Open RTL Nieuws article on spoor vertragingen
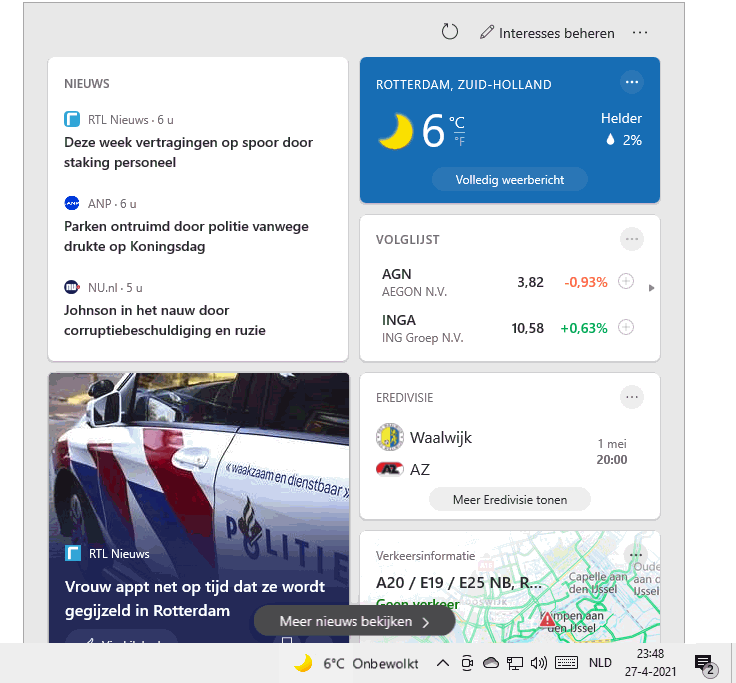The height and width of the screenshot is (683, 736). [x=188, y=152]
